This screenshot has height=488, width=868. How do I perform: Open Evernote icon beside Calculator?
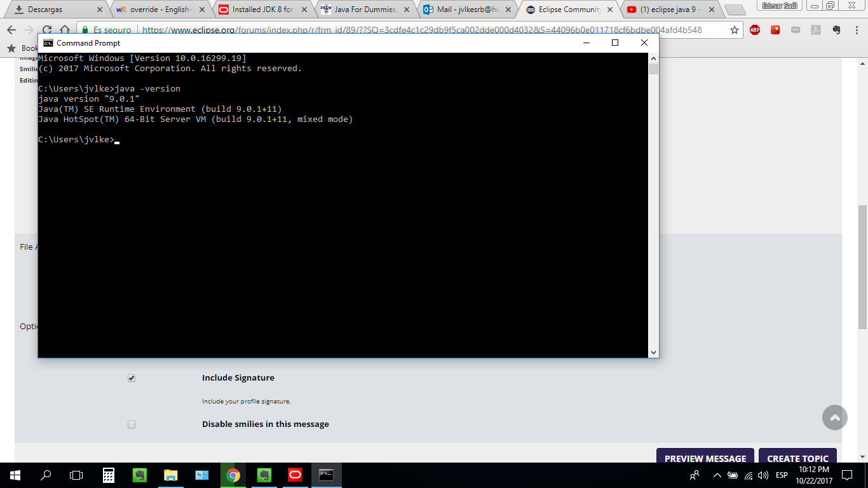point(140,475)
